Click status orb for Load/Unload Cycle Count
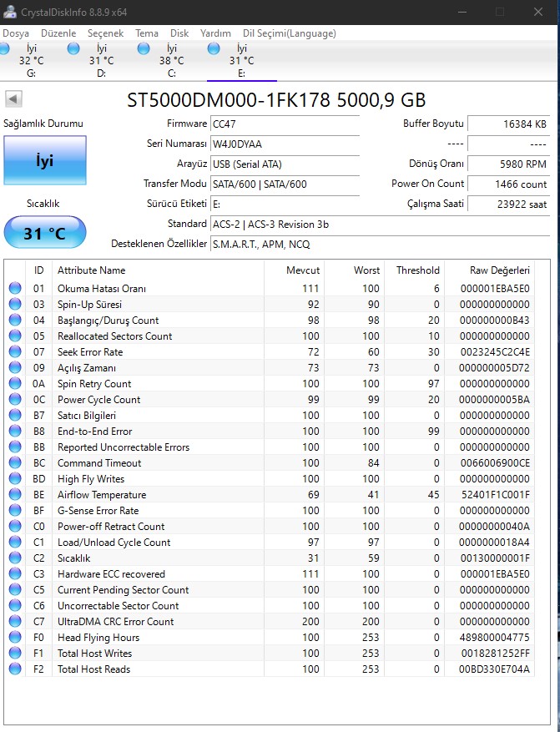560x732 pixels. pyautogui.click(x=15, y=542)
